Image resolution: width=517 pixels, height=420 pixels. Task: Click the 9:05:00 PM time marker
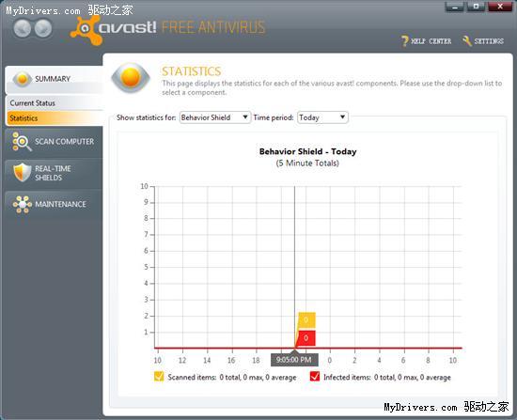point(294,360)
